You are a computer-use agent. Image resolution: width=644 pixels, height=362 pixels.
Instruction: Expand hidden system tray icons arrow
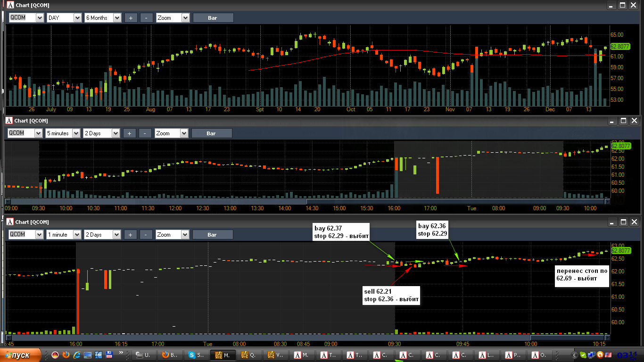(x=575, y=355)
